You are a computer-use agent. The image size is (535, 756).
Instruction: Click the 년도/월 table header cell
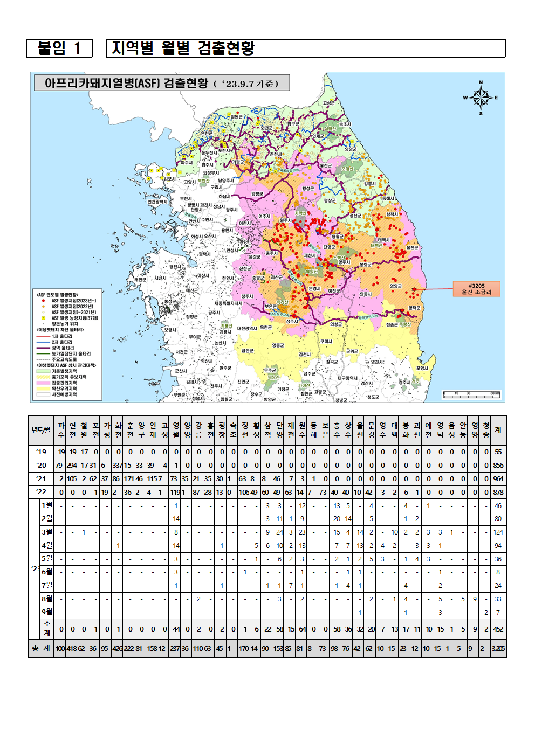[x=41, y=430]
